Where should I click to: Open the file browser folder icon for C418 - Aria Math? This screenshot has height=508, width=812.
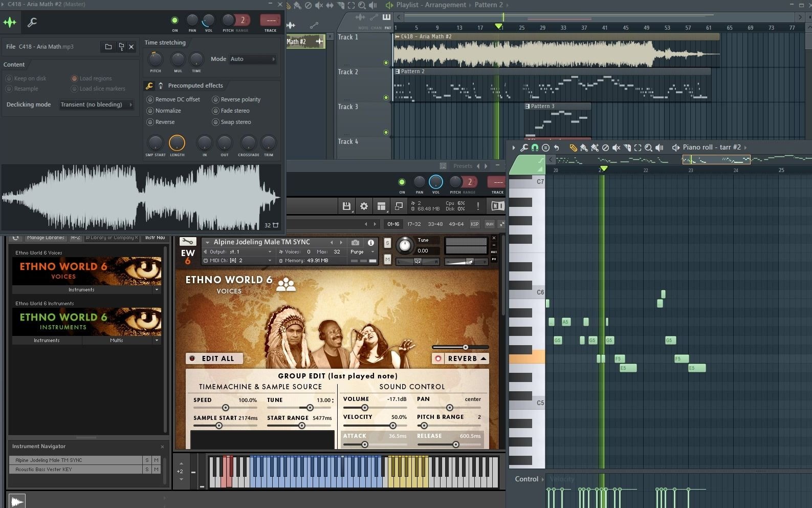[108, 47]
